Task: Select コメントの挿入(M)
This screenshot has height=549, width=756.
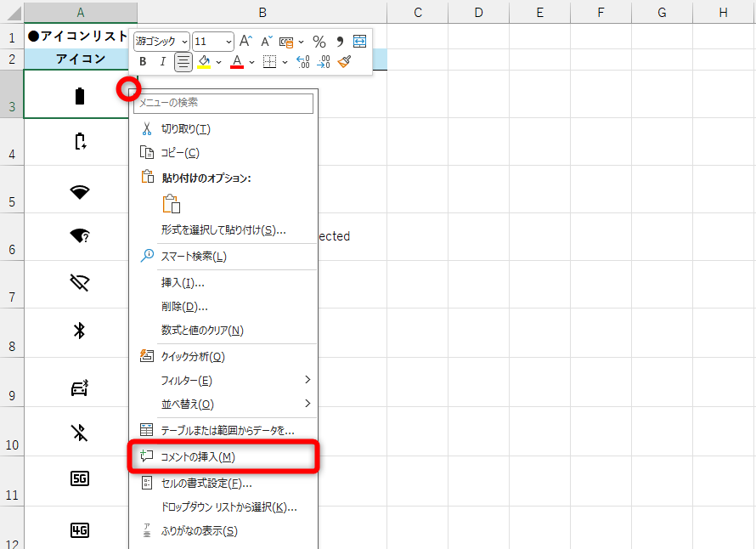Action: [x=223, y=456]
